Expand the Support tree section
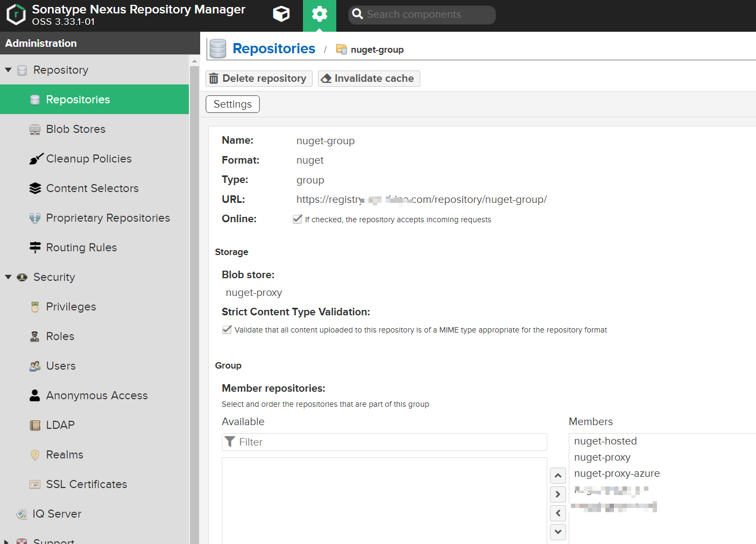The image size is (756, 544). 7,541
